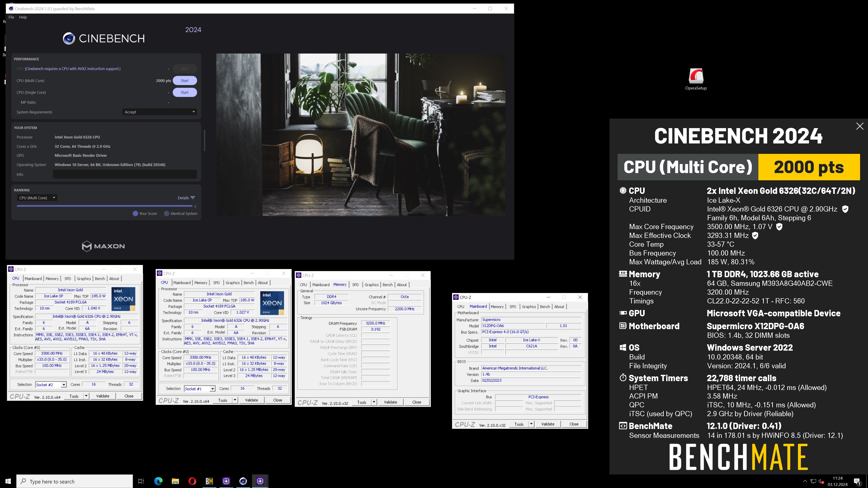Click Your System panel scrollbar
Screen dimensions: 868x488
coord(205,141)
